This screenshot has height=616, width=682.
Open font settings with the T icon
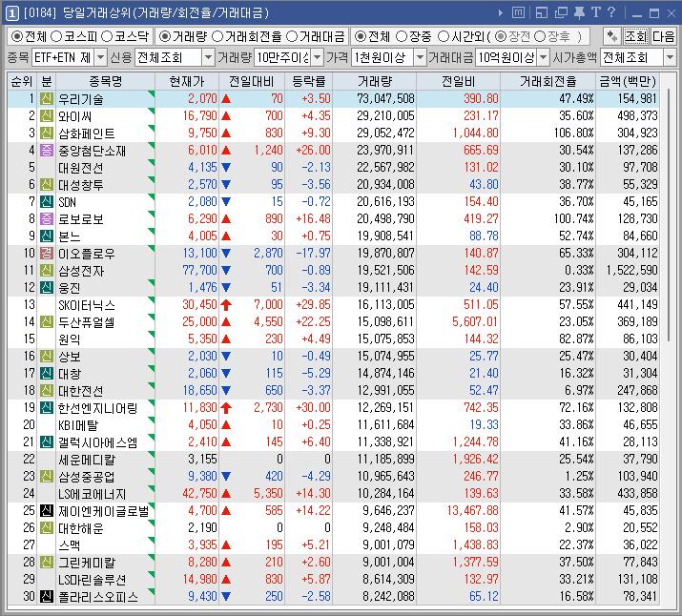point(596,12)
